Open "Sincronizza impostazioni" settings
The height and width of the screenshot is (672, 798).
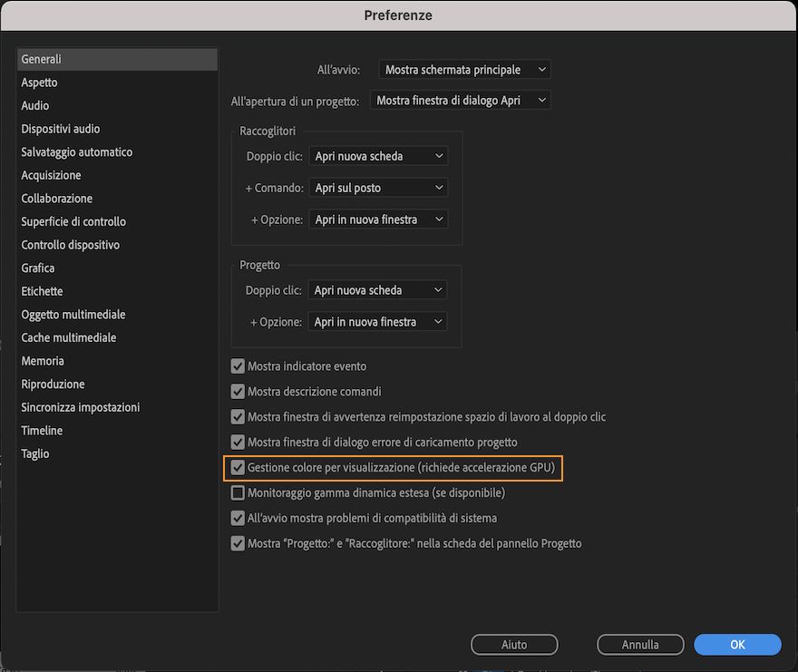tap(80, 407)
